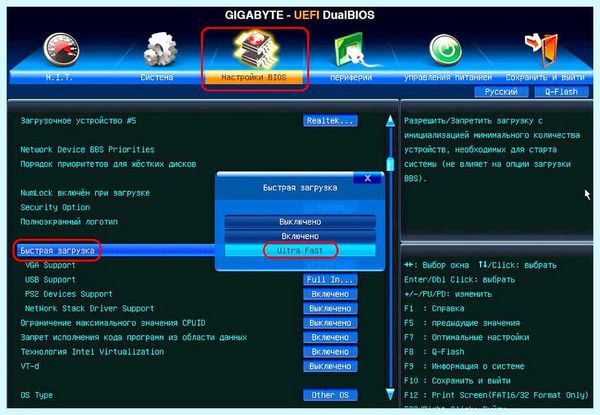The height and width of the screenshot is (415, 600).
Task: Open USB Support Full In... value
Action: [x=330, y=280]
